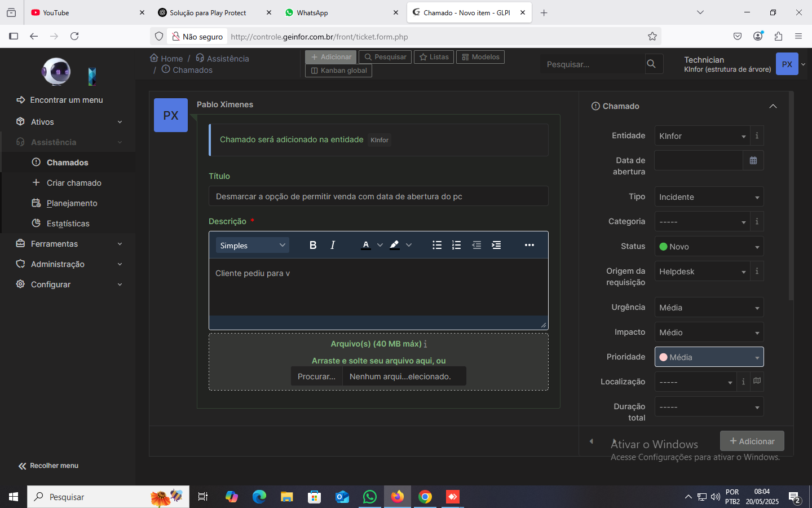Go to Home breadcrumb
This screenshot has height=508, width=812.
166,58
